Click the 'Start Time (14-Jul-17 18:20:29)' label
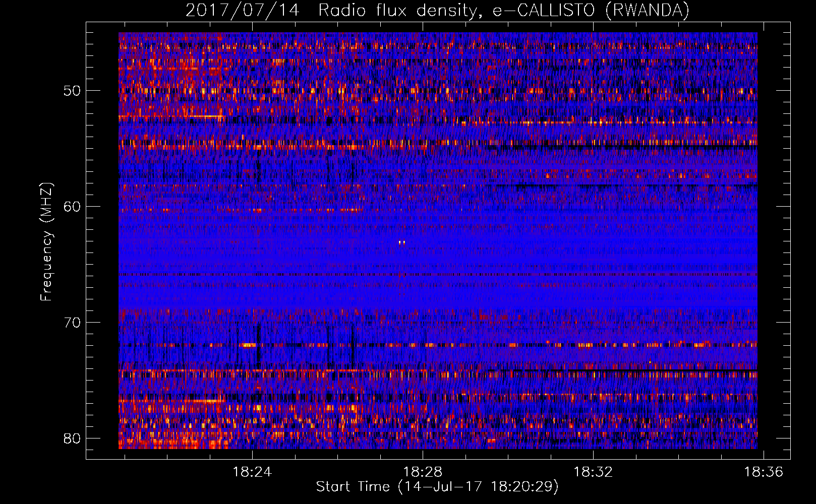 pyautogui.click(x=437, y=487)
